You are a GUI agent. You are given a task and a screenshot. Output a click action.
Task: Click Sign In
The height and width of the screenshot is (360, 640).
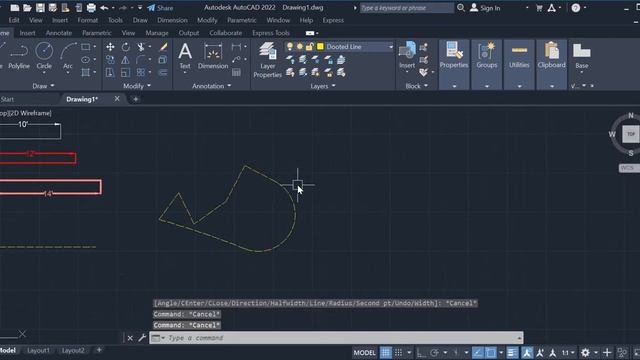(485, 8)
